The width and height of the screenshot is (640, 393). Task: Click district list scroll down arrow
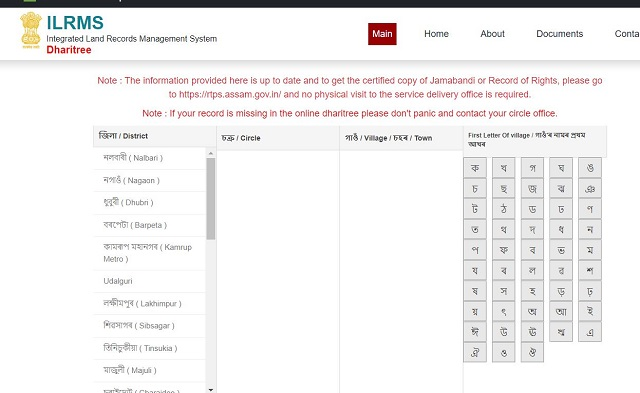pos(211,390)
